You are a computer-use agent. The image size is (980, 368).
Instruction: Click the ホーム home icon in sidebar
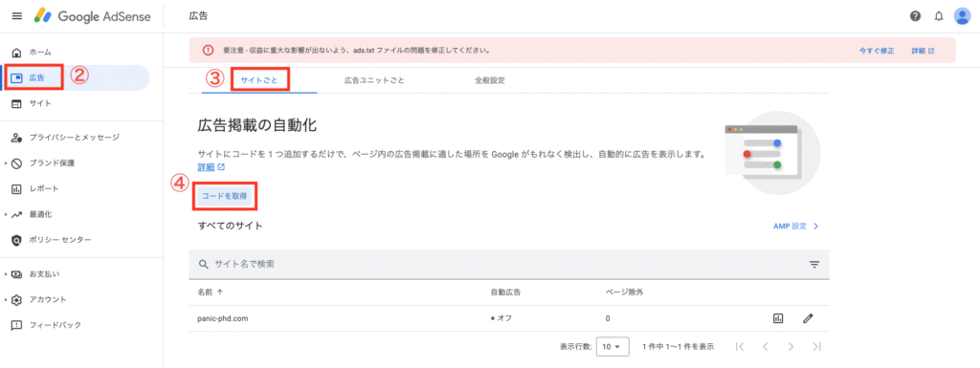(x=17, y=52)
